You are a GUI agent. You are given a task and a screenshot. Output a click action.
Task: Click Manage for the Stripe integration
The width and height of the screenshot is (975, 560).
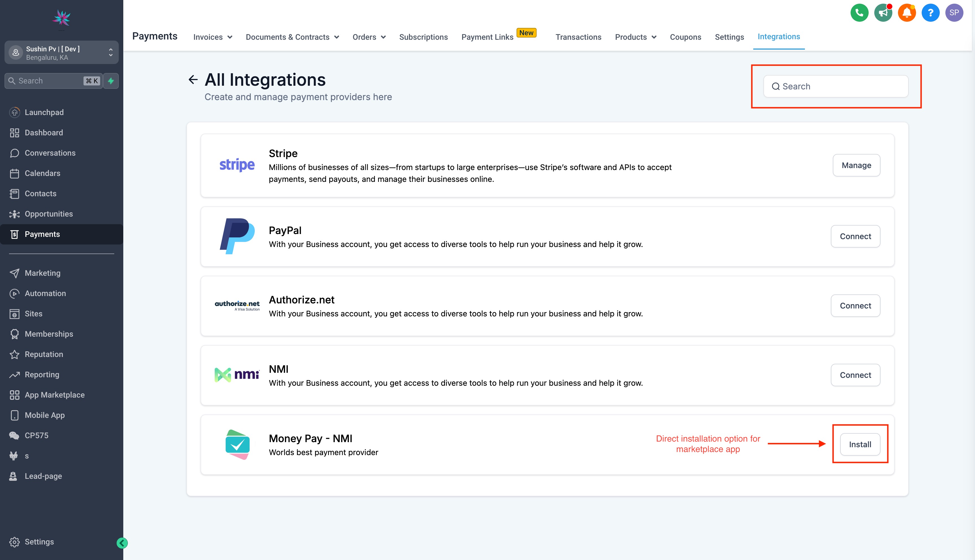856,166
